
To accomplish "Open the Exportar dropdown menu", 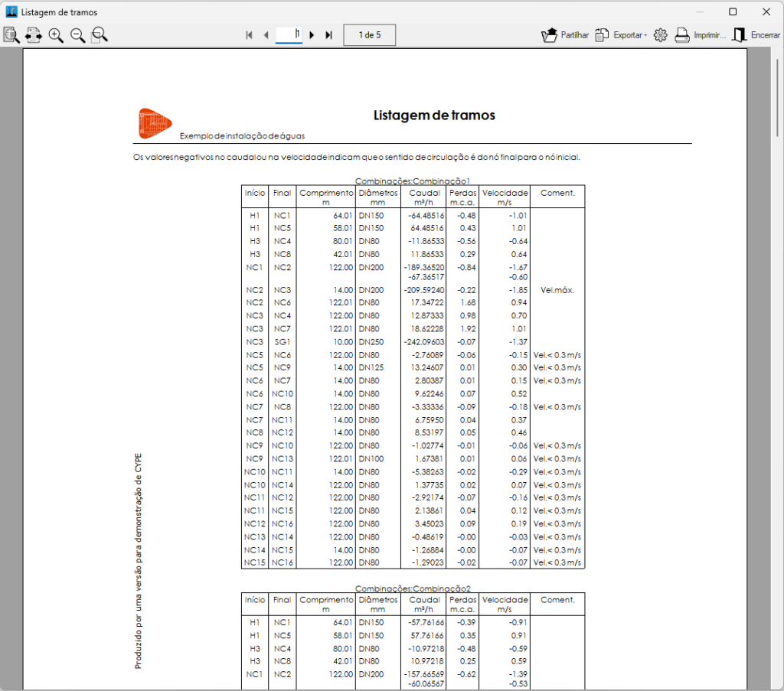I will point(621,35).
